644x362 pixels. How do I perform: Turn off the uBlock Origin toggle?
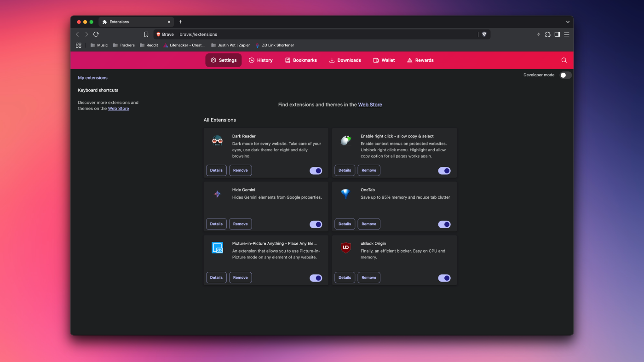(444, 278)
